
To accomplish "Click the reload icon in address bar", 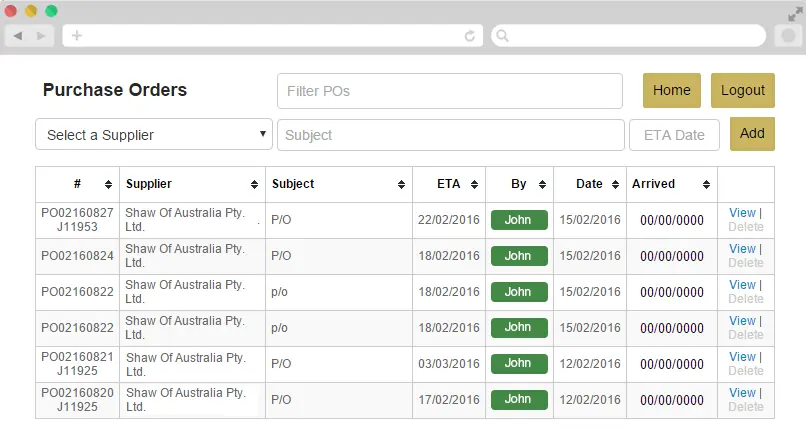I will [470, 35].
